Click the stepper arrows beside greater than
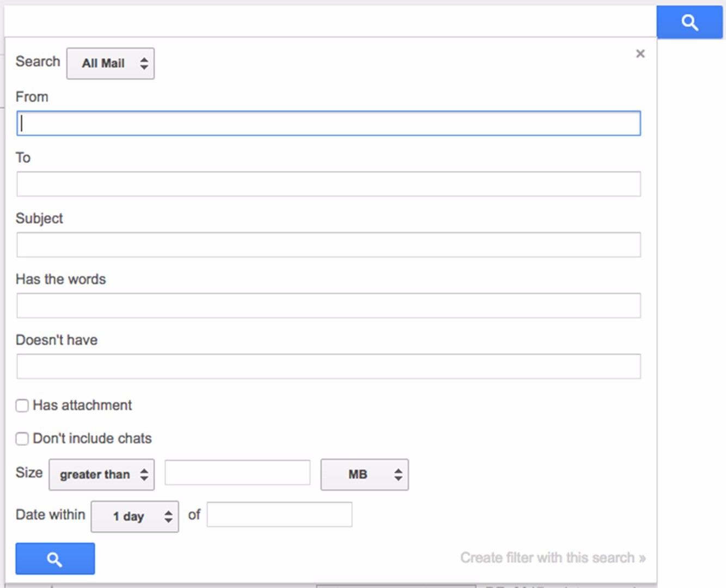 point(143,474)
